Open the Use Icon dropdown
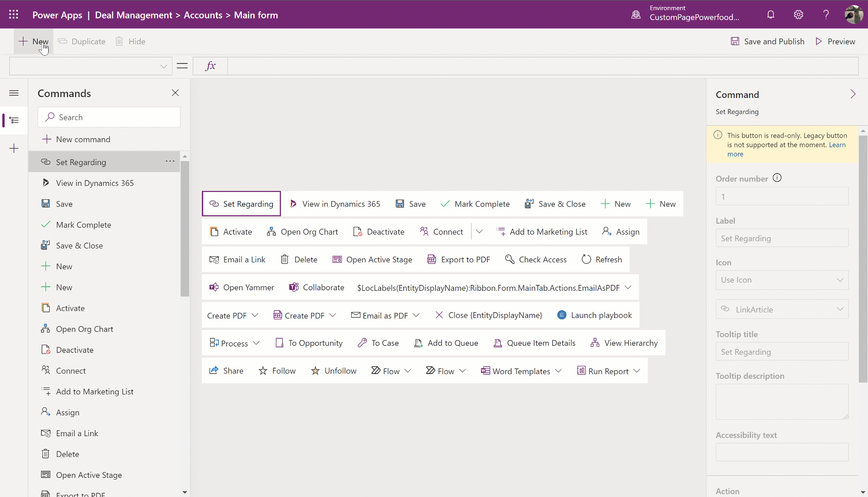Viewport: 868px width, 497px height. (782, 280)
